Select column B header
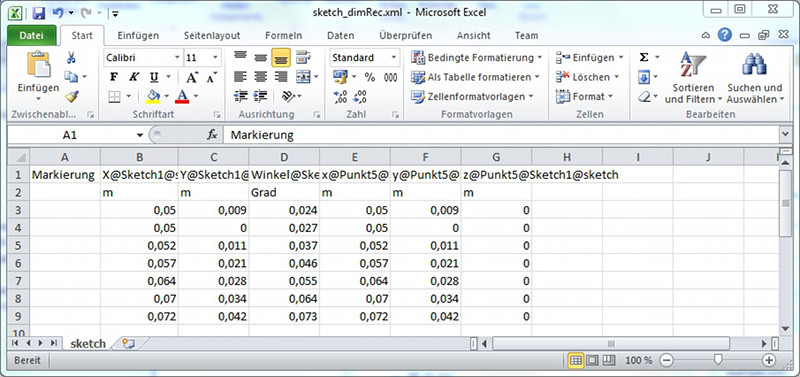Screen dimensions: 800x377 pyautogui.click(x=139, y=157)
